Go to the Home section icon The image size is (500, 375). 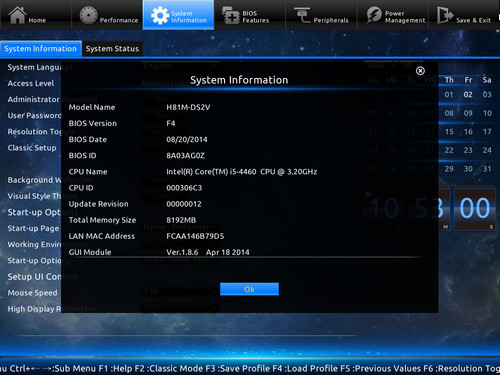17,15
